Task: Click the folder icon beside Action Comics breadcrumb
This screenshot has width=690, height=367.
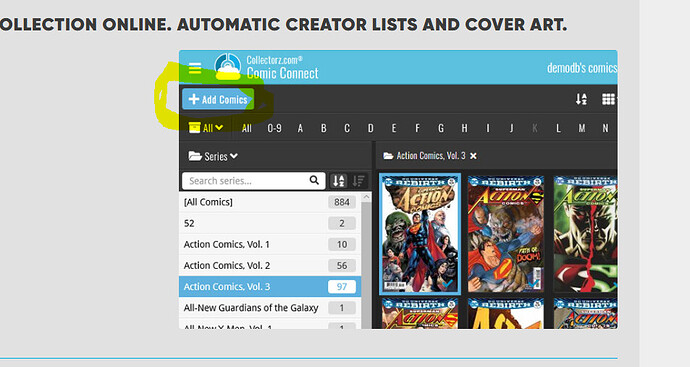Action: [388, 156]
